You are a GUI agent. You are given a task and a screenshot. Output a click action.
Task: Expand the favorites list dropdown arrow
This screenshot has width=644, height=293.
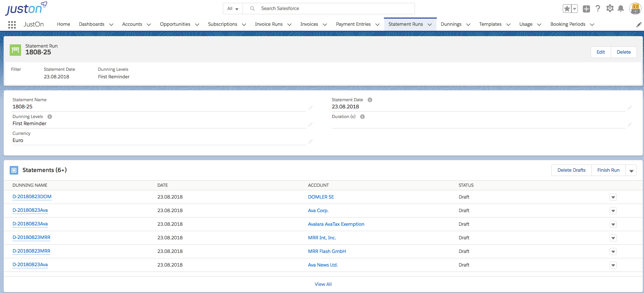[575, 9]
